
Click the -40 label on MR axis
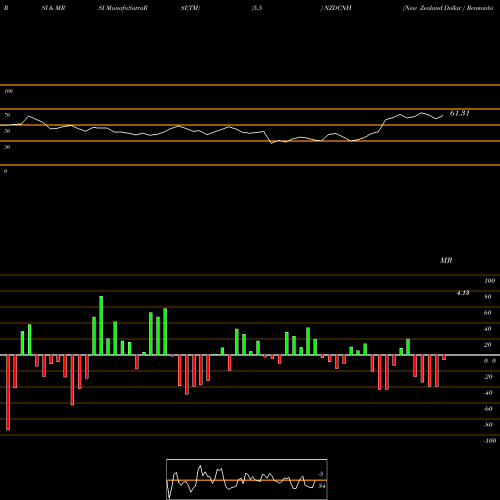[488, 393]
